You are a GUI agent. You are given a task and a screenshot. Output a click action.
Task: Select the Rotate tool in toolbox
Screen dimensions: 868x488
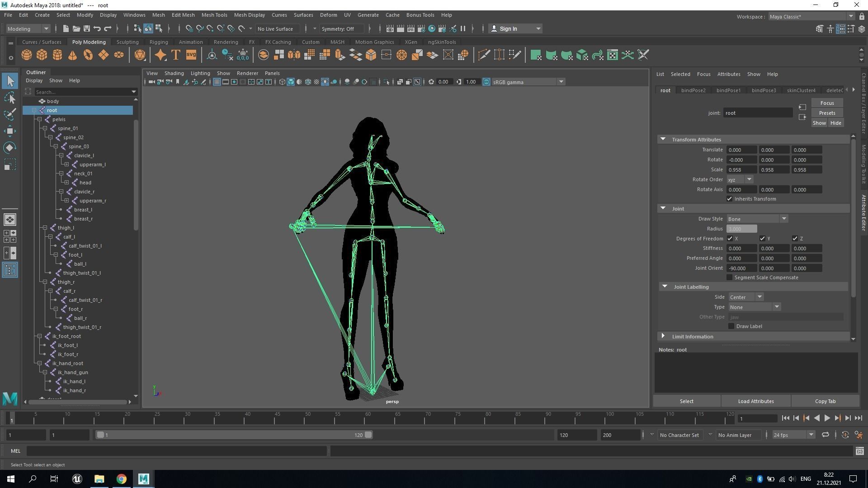[x=10, y=148]
